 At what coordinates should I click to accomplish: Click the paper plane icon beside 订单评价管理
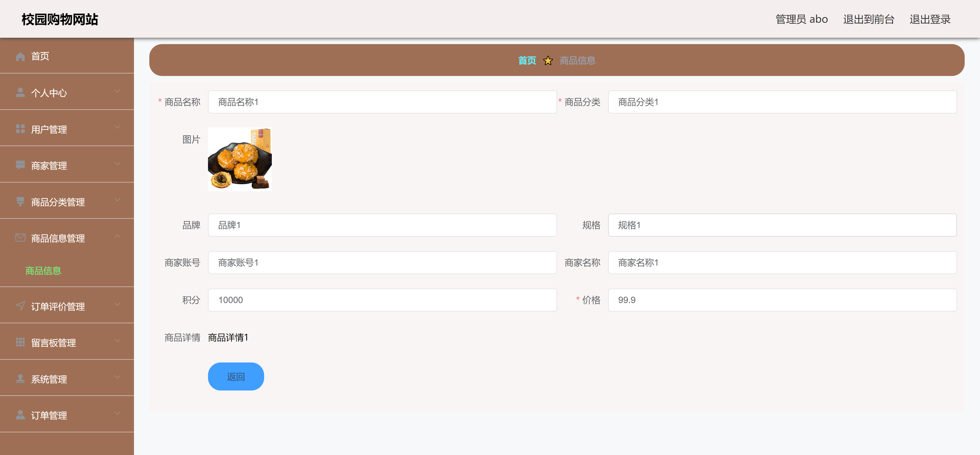[x=20, y=306]
